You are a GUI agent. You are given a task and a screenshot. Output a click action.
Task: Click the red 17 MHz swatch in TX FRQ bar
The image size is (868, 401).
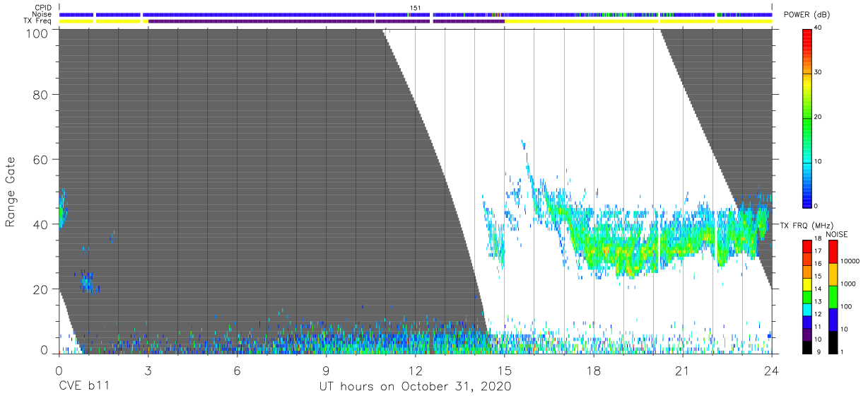(807, 247)
